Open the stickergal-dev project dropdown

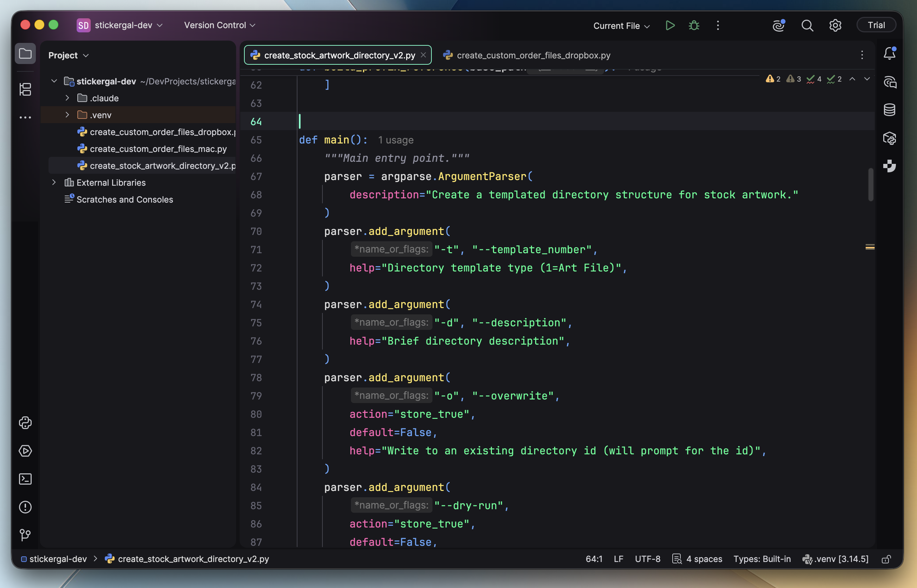click(120, 25)
